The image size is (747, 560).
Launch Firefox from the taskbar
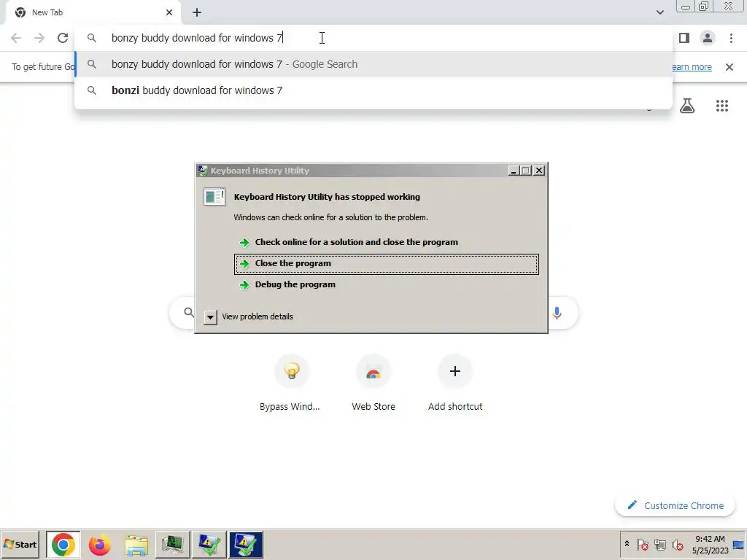100,545
